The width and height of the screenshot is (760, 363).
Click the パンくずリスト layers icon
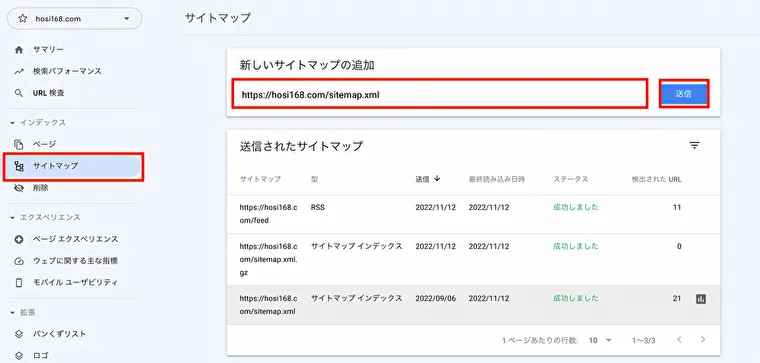(x=19, y=334)
